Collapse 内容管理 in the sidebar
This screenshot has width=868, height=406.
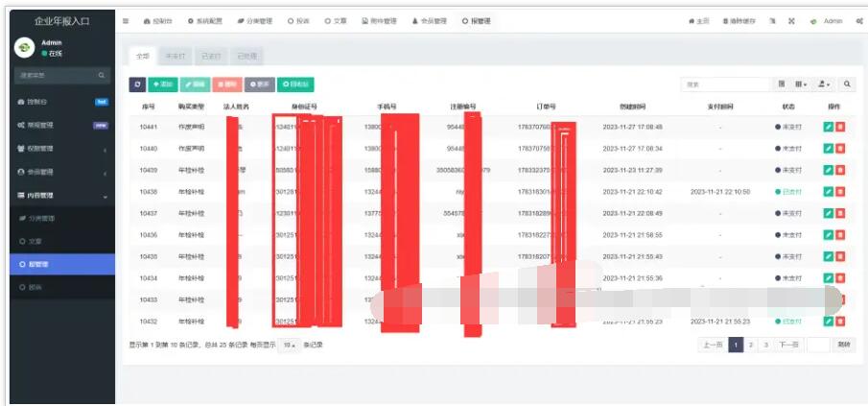tap(62, 196)
